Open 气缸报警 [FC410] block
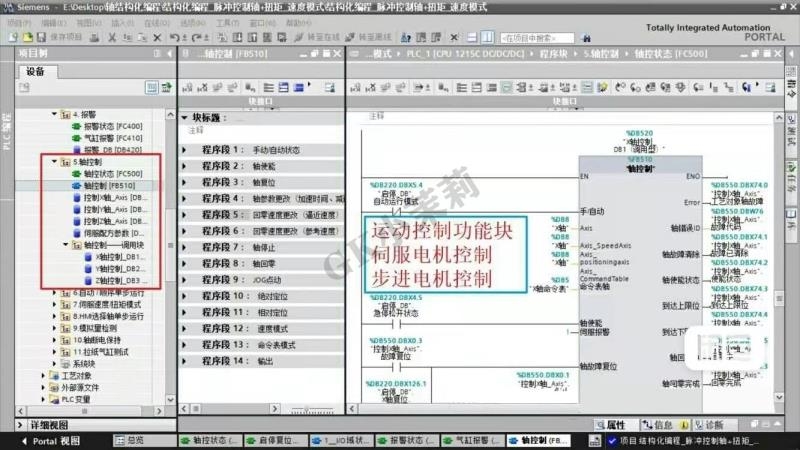This screenshot has height=450, width=800. point(113,138)
